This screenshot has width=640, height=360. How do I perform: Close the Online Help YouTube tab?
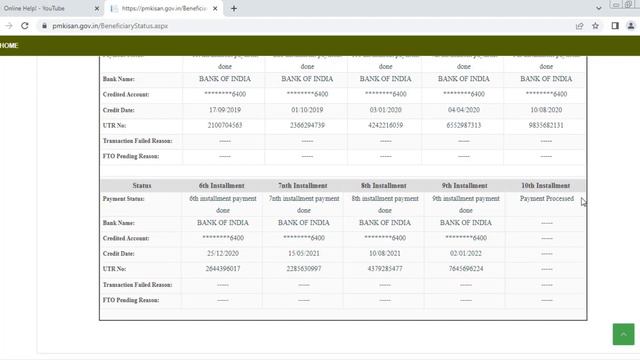(97, 9)
